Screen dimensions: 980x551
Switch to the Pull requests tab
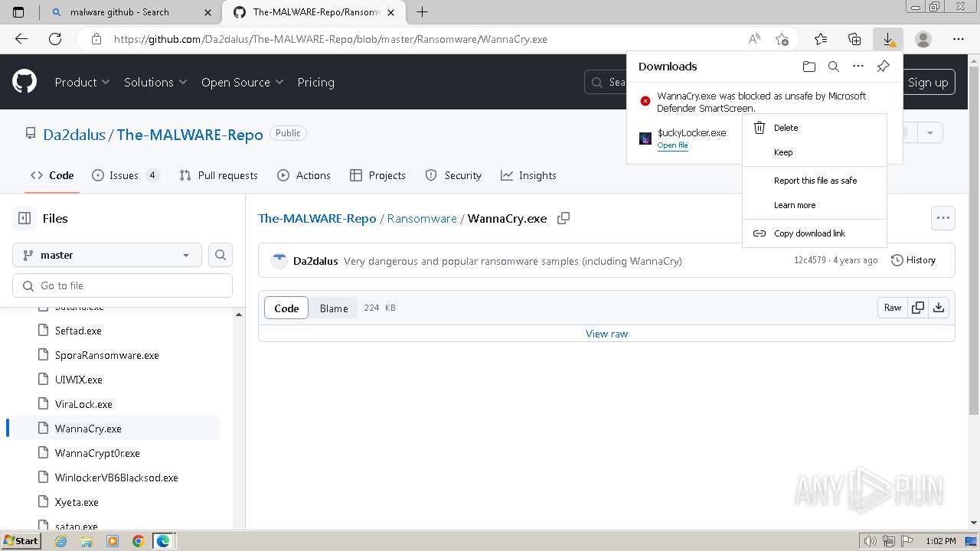pyautogui.click(x=219, y=175)
